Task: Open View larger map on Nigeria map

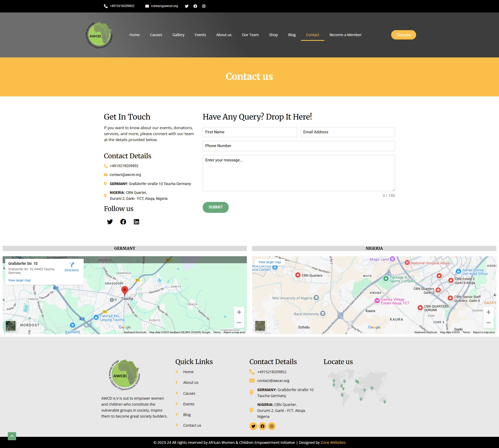Action: tap(270, 262)
